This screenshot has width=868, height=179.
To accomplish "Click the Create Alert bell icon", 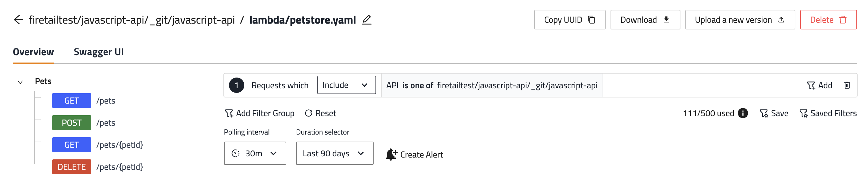I will coord(391,154).
